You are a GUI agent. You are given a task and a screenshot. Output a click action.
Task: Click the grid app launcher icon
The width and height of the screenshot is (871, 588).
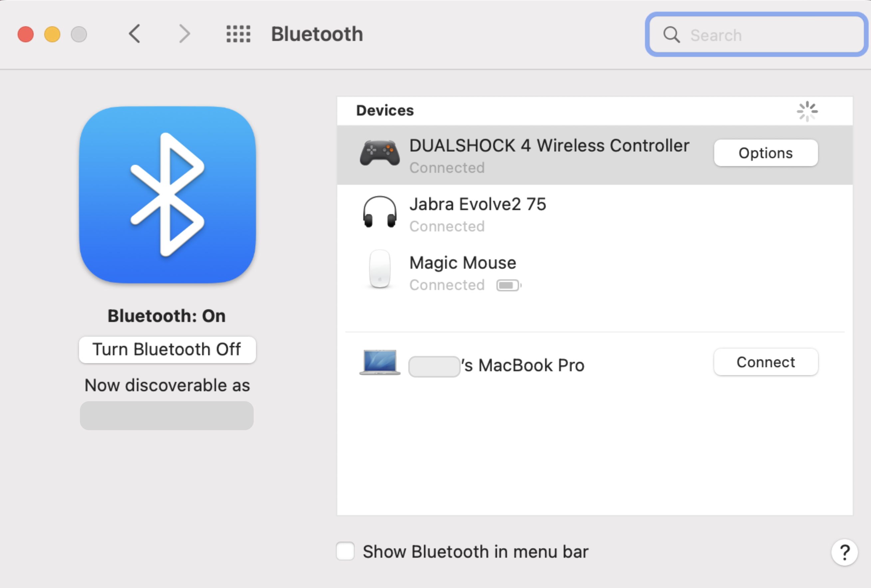coord(237,35)
